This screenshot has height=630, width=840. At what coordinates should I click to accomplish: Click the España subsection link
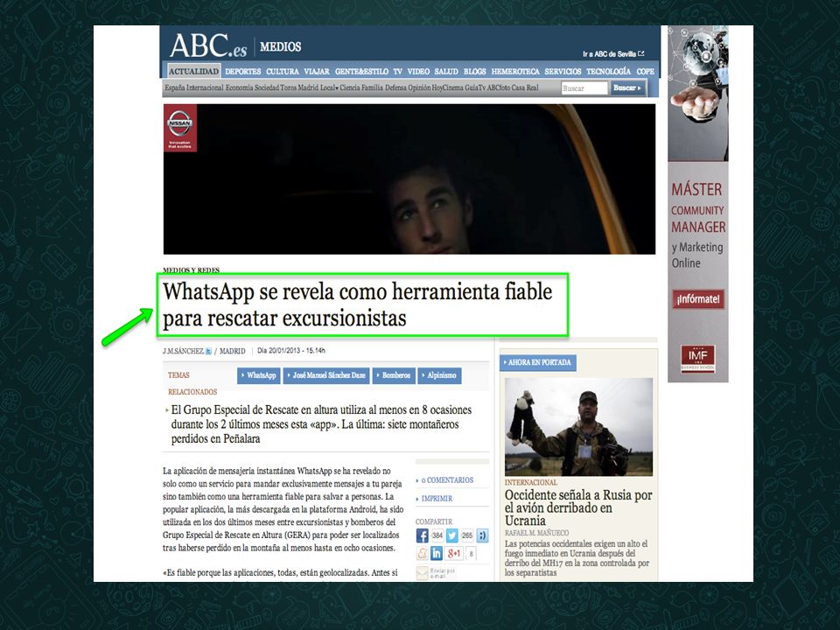coord(175,87)
